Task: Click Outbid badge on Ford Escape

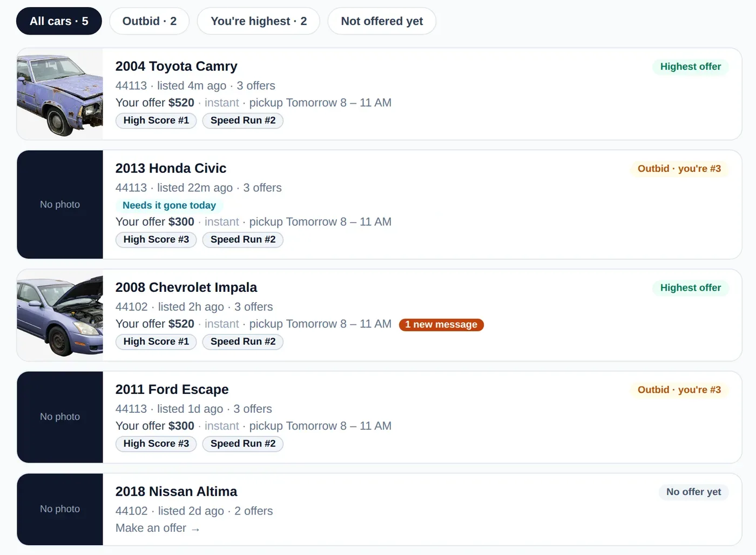Action: 679,390
